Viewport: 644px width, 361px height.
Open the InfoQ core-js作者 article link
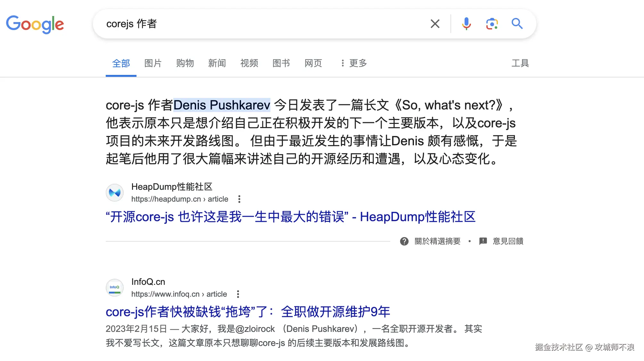pyautogui.click(x=248, y=312)
